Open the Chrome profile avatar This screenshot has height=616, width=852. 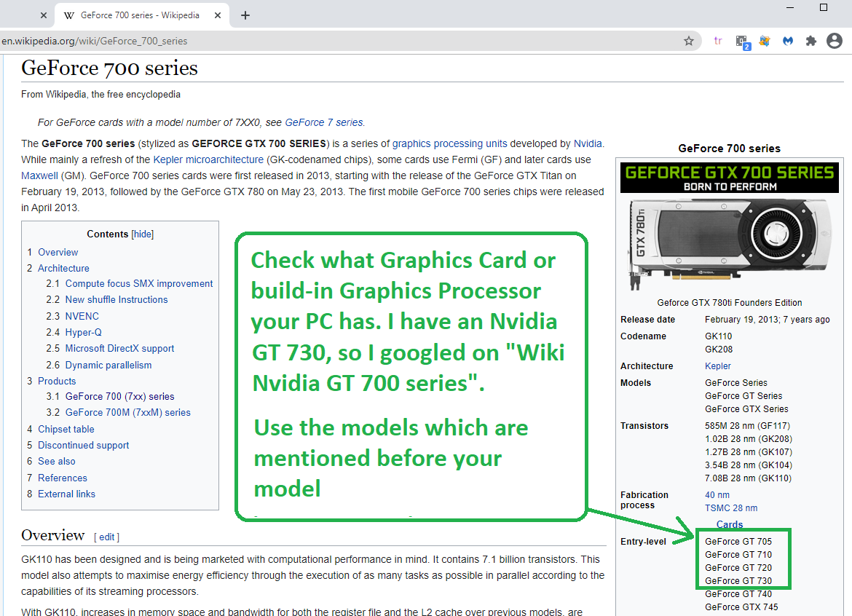pos(834,41)
